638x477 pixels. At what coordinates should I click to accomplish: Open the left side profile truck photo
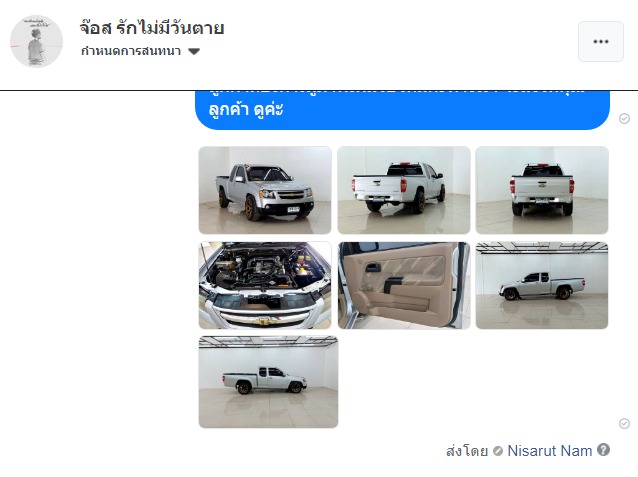click(542, 285)
